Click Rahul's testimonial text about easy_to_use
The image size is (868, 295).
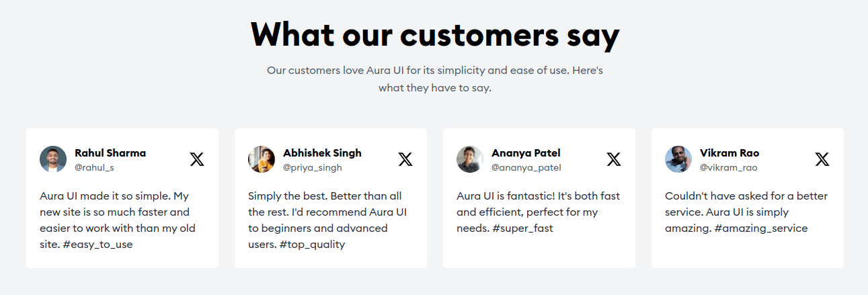tap(118, 220)
